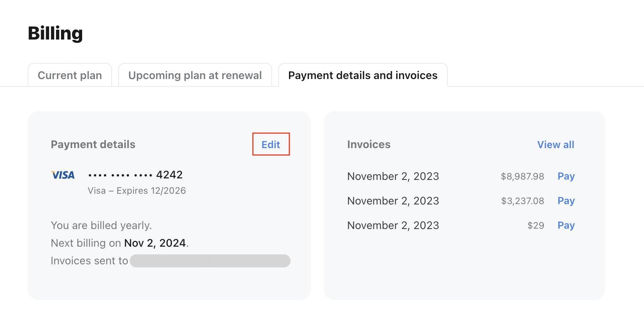Click the 'You are billed yearly' text
The width and height of the screenshot is (644, 333).
[x=101, y=225]
